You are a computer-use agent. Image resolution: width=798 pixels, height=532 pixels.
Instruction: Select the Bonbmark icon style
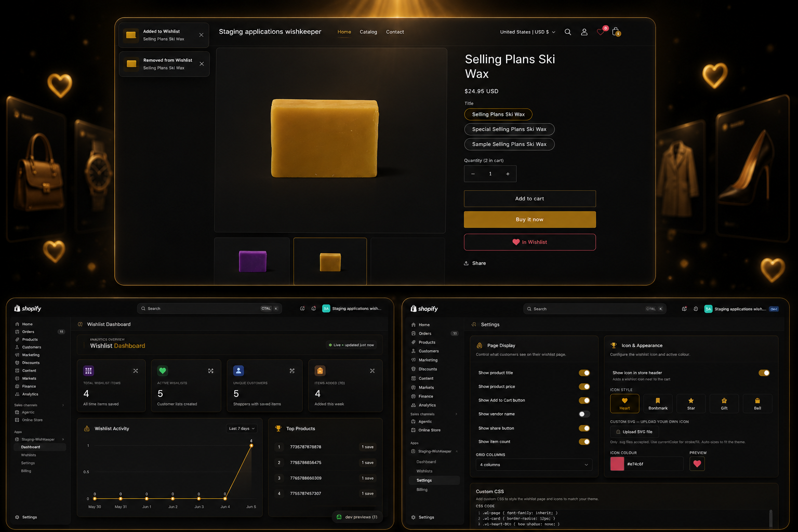658,403
